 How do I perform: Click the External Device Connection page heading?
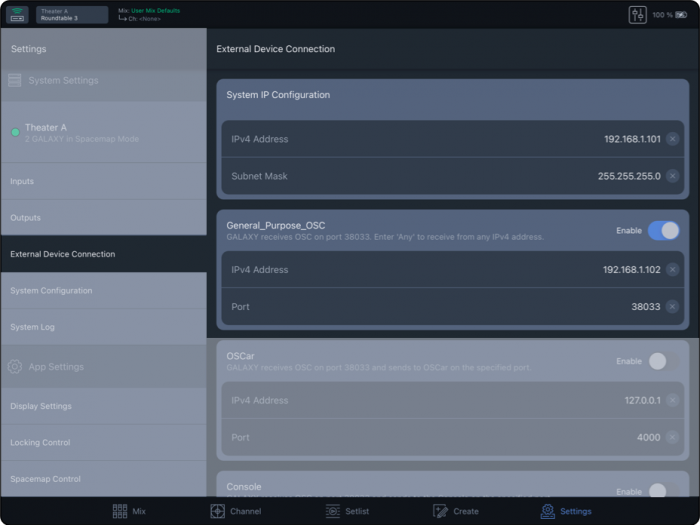(x=275, y=49)
